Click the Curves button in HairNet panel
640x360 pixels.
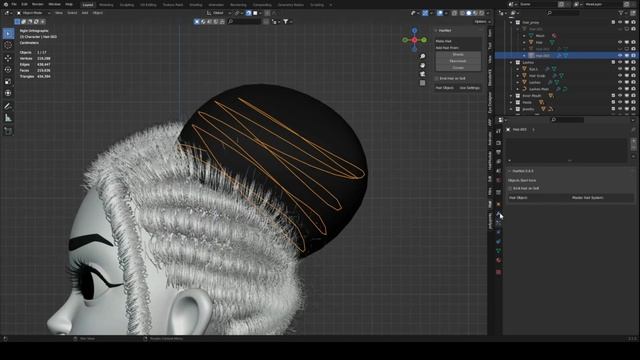click(458, 67)
